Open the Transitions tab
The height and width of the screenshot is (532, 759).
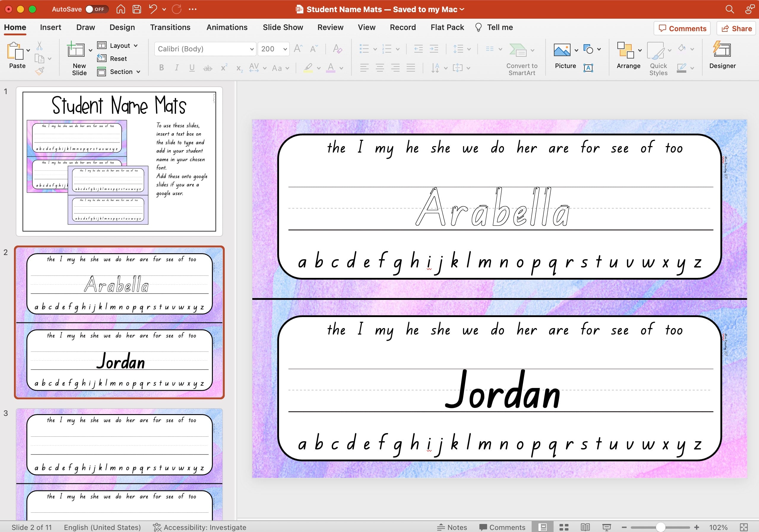coord(170,27)
